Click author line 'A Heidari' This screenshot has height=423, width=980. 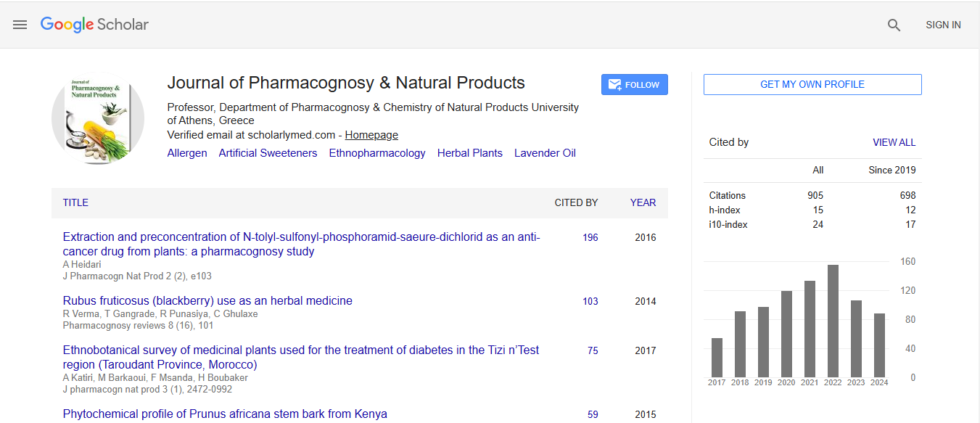[x=82, y=265]
